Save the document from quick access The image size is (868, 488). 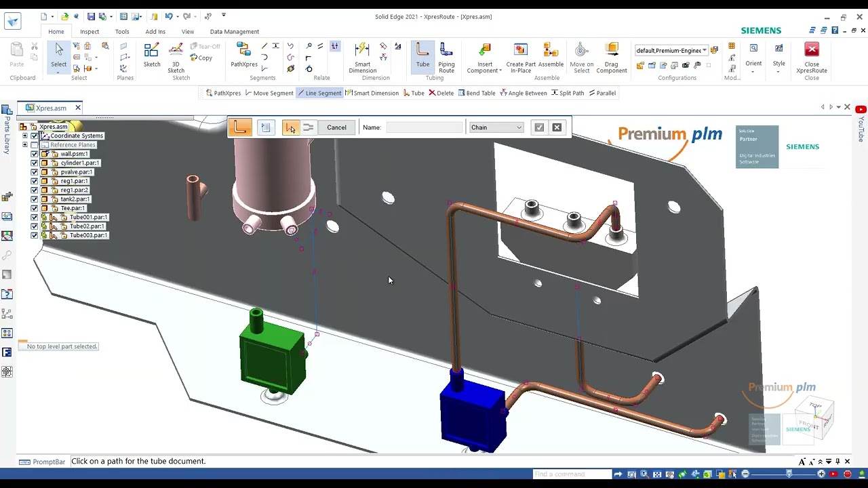pyautogui.click(x=91, y=16)
